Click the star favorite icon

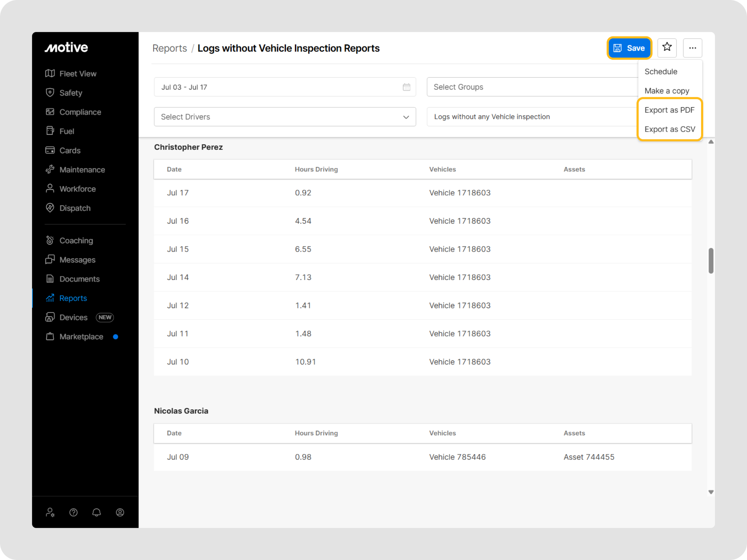667,47
